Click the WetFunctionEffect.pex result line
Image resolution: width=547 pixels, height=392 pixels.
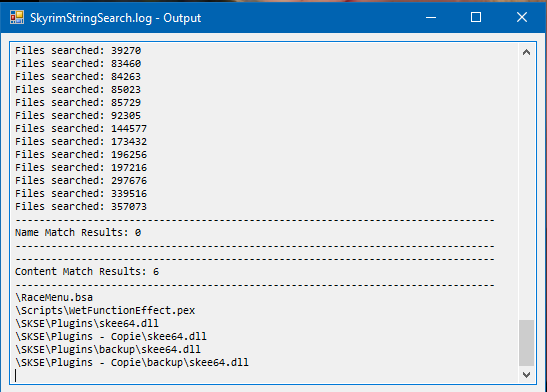pyautogui.click(x=105, y=310)
